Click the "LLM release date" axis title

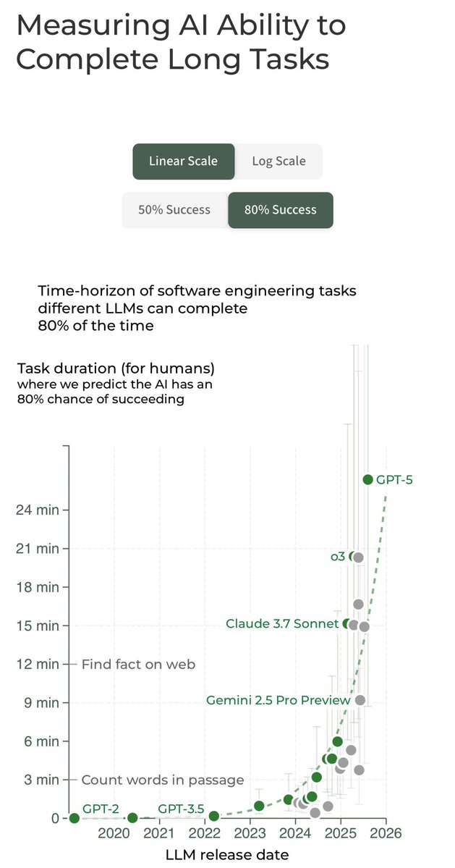click(x=226, y=854)
